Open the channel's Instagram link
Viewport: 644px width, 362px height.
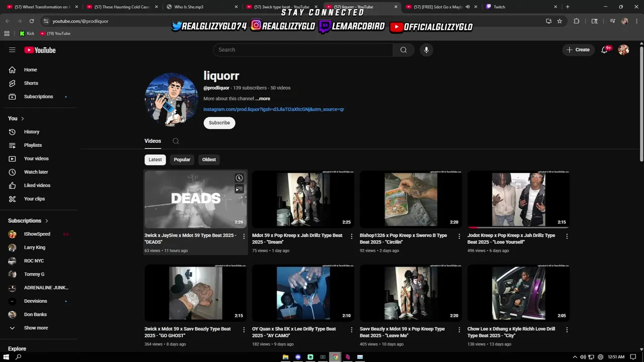tap(274, 109)
